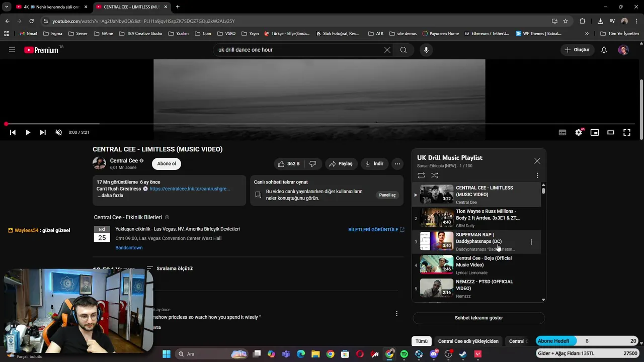
Task: Open account avatar menu in YouTube
Action: (623, 50)
